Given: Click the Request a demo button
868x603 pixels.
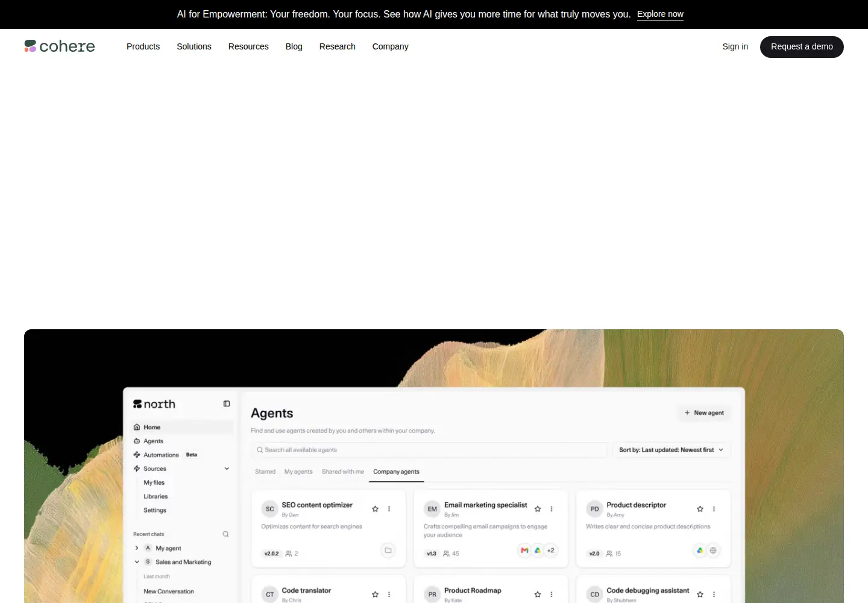Looking at the screenshot, I should pos(802,47).
